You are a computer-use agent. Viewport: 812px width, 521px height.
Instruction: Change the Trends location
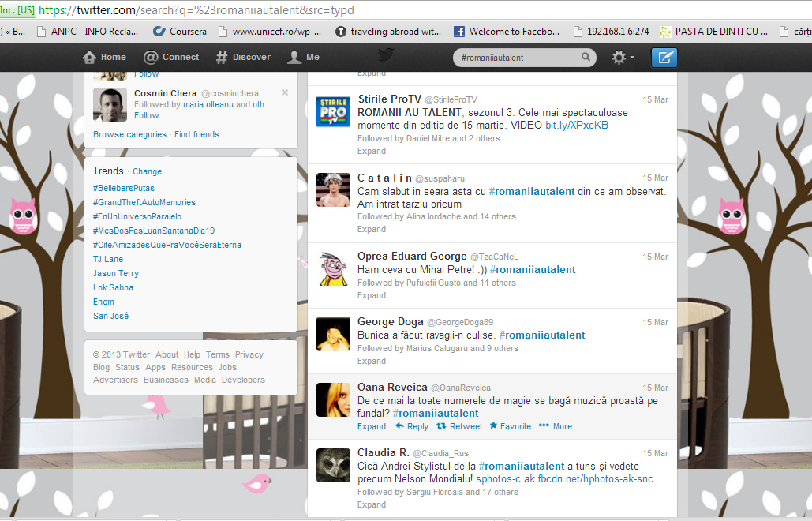tap(147, 171)
